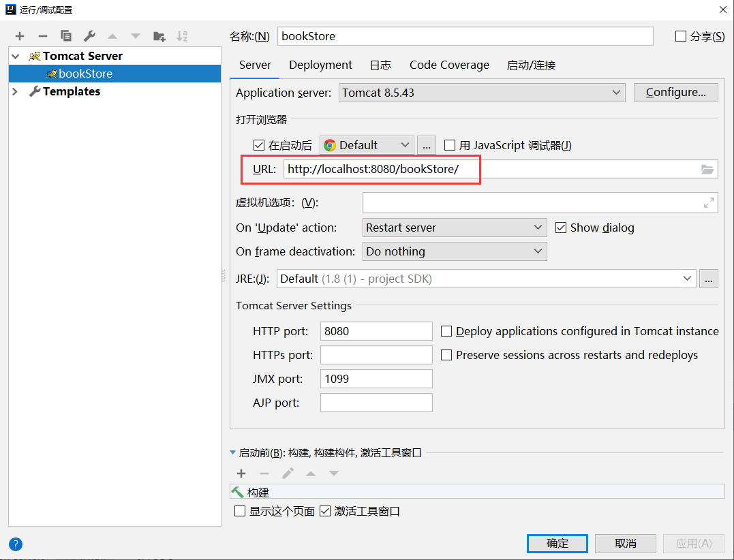Click the Configure... button
This screenshot has height=560, width=734.
676,93
